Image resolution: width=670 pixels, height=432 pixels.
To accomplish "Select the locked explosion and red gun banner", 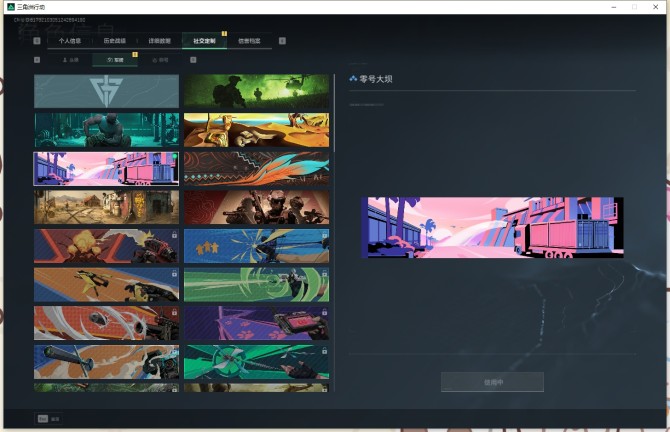I will click(x=106, y=246).
